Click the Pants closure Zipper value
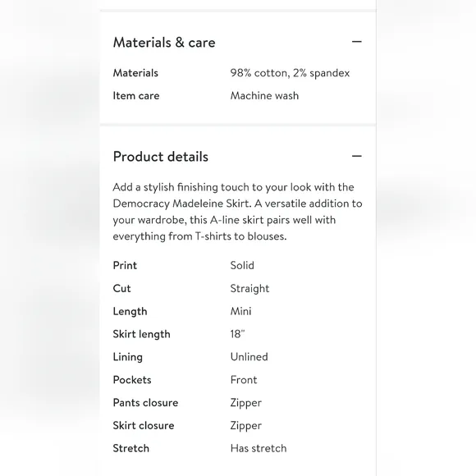This screenshot has width=476, height=476. 245,403
